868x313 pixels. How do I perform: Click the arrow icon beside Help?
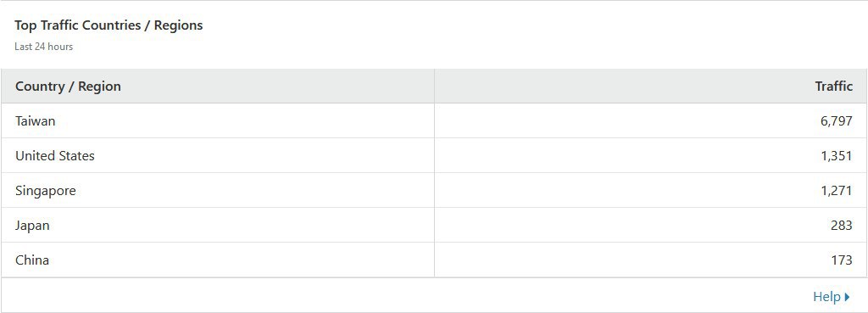pyautogui.click(x=847, y=298)
